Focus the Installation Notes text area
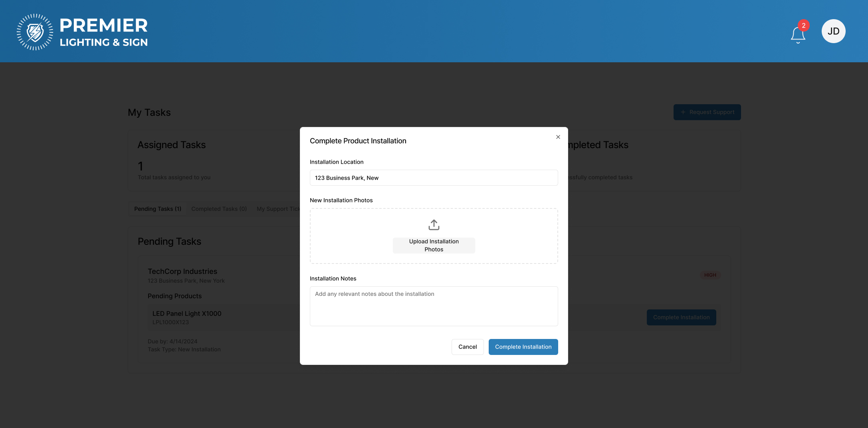Viewport: 868px width, 428px height. (434, 306)
